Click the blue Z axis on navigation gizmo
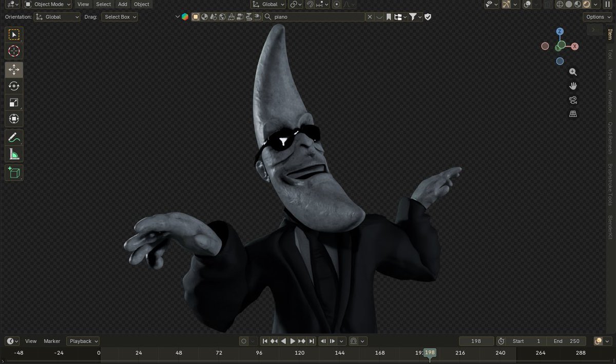This screenshot has height=364, width=616. pos(560,32)
